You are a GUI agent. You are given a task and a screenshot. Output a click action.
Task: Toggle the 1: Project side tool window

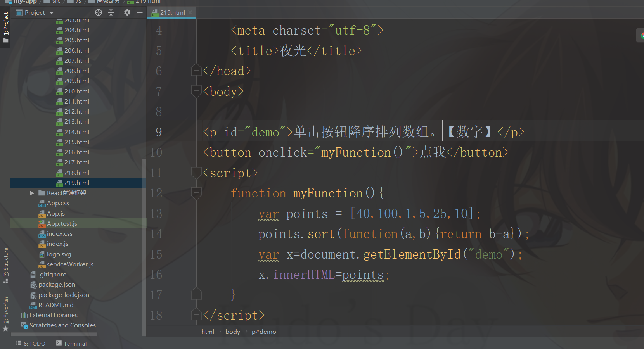click(x=5, y=28)
